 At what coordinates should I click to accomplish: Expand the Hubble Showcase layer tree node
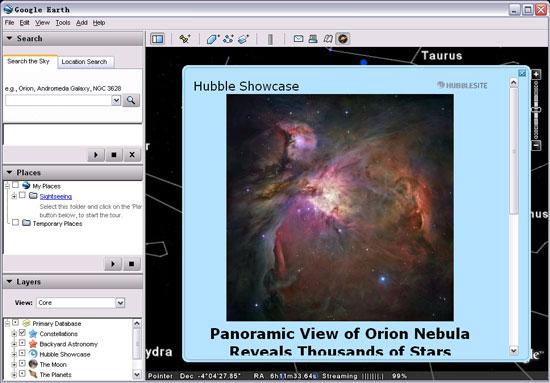coord(14,354)
